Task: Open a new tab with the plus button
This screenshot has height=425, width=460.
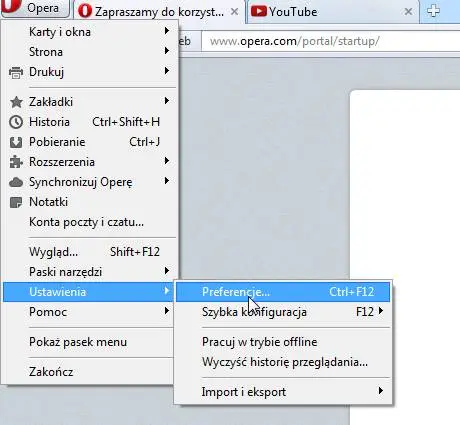Action: click(433, 11)
